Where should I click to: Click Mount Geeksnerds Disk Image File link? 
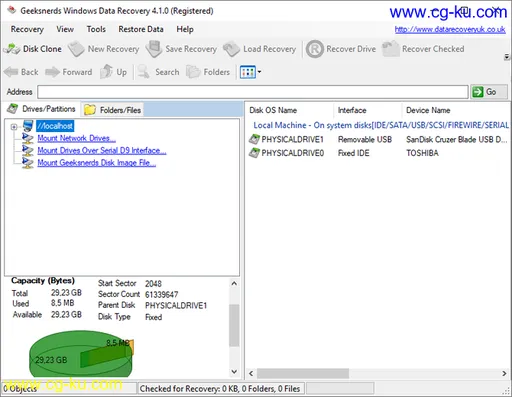click(x=97, y=163)
